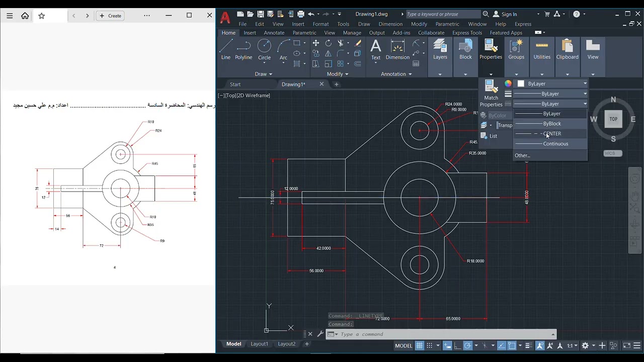Open the Annotate ribbon tab
The width and height of the screenshot is (644, 362).
tap(274, 33)
